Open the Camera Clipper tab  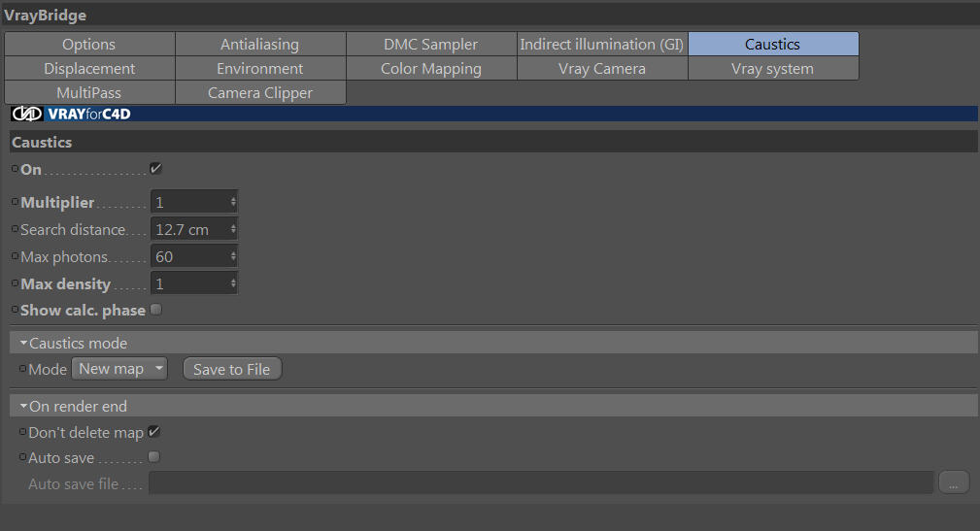coord(260,93)
